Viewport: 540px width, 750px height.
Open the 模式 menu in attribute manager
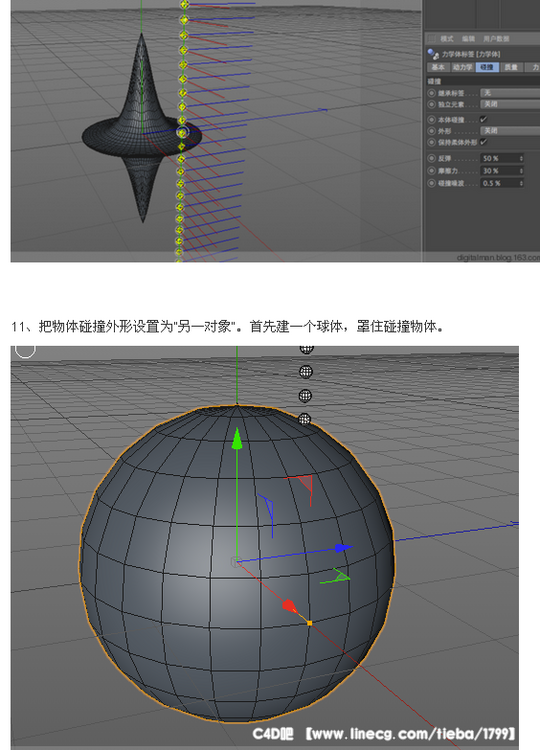446,39
